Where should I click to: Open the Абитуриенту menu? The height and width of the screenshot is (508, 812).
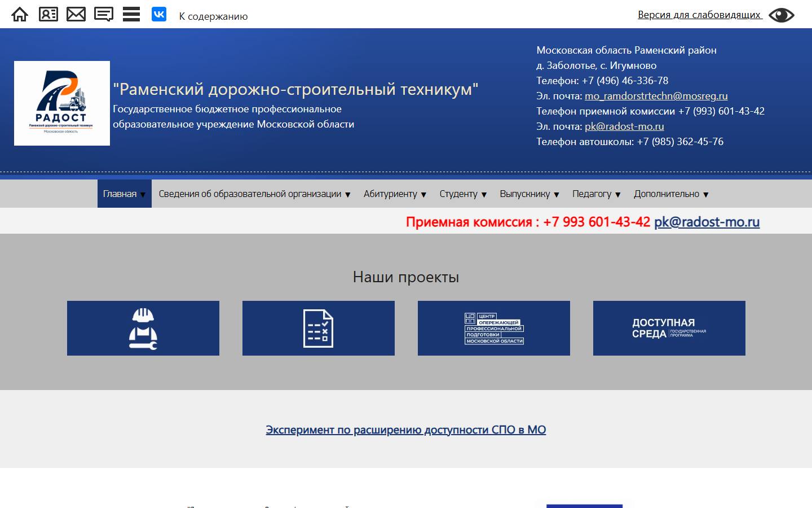click(390, 194)
